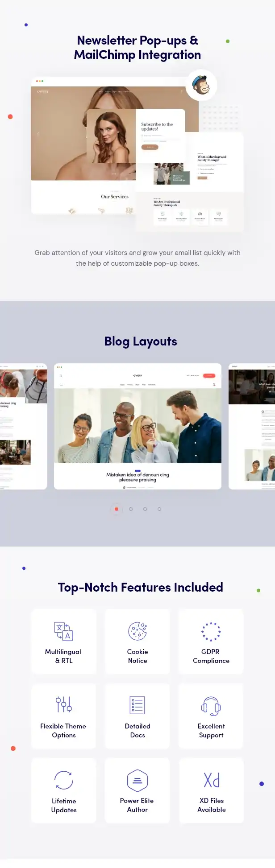Click the Flexible Theme Options sliders icon
The image size is (275, 868).
[63, 704]
